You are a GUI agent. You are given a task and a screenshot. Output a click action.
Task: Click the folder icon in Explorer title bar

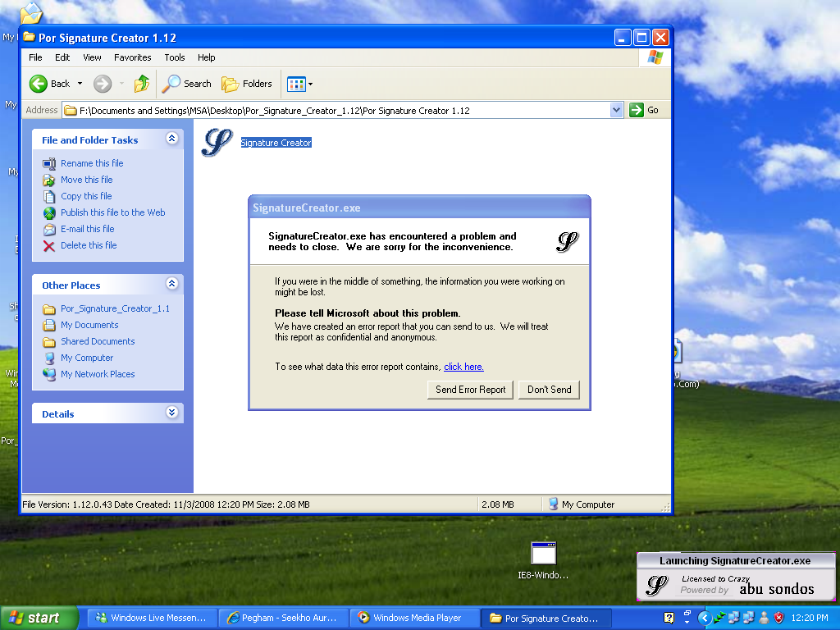29,38
